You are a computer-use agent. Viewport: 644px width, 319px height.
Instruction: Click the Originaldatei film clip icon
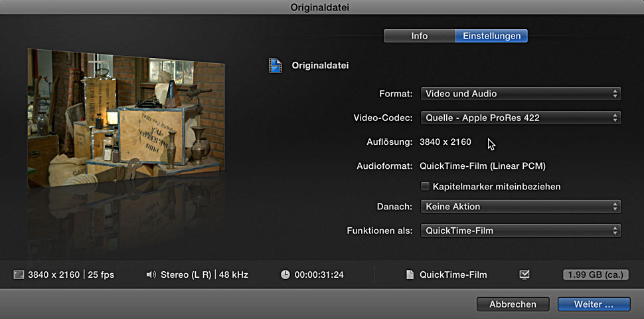click(x=275, y=66)
